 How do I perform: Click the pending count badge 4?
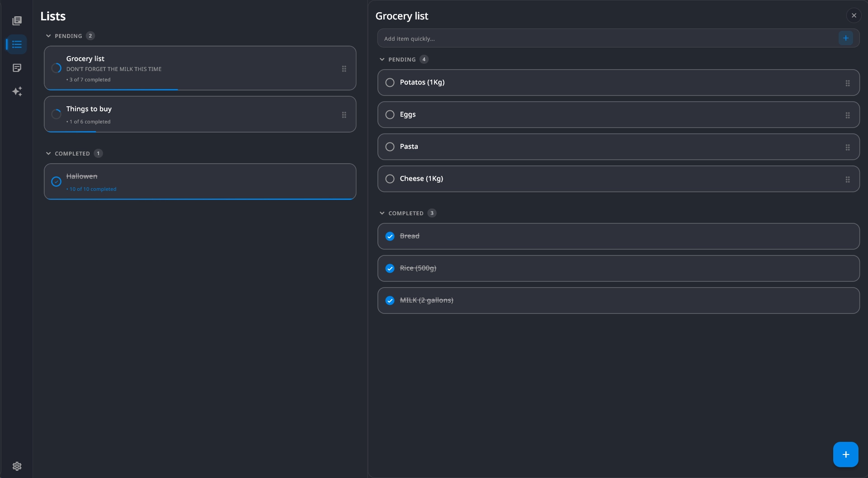pos(424,59)
